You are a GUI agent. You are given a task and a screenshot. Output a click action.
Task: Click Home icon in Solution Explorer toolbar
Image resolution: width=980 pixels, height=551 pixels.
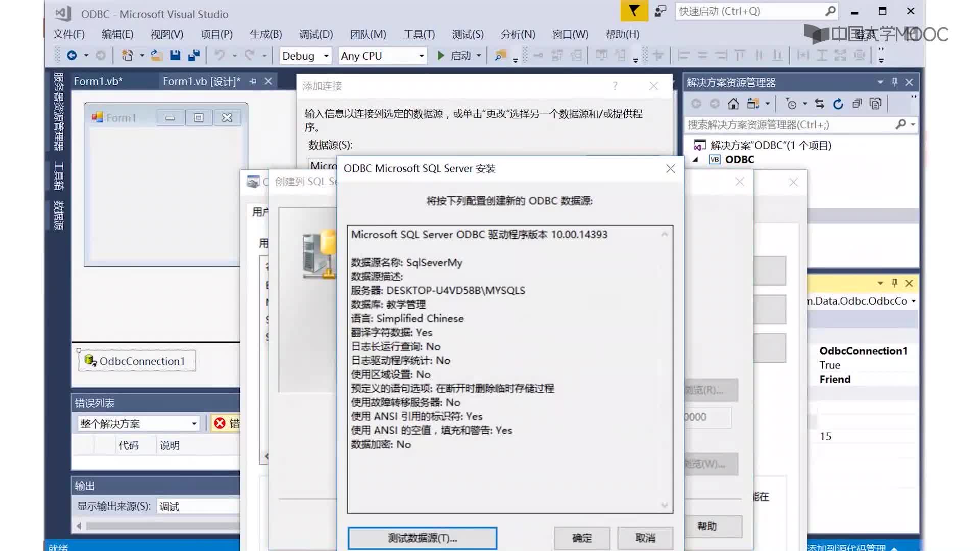[733, 104]
